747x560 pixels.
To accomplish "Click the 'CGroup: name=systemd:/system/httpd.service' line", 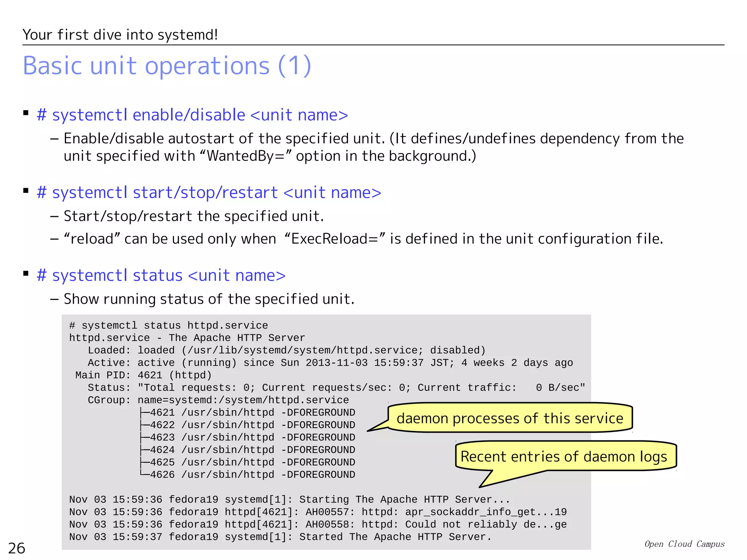I will coord(218,400).
